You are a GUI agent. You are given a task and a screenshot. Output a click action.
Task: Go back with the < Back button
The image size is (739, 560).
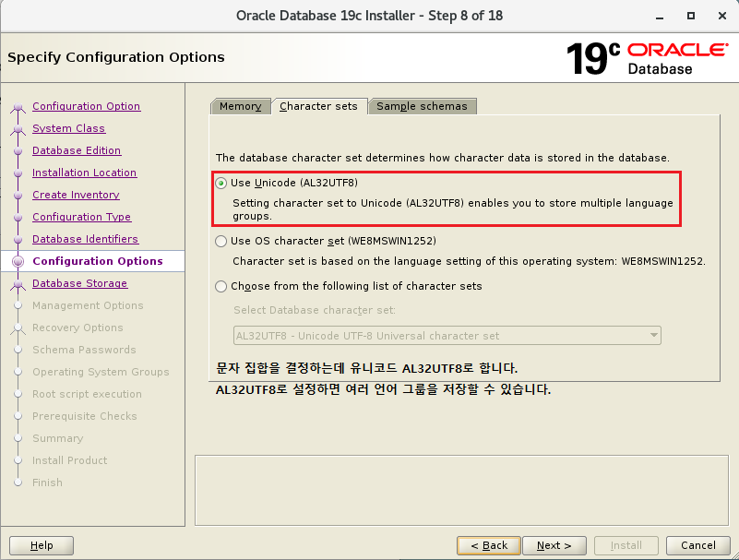(489, 545)
